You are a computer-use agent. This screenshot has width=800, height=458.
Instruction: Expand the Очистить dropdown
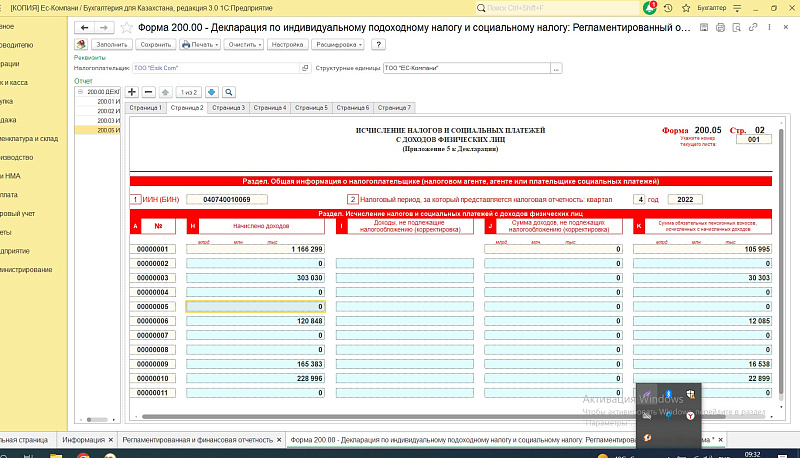click(244, 45)
